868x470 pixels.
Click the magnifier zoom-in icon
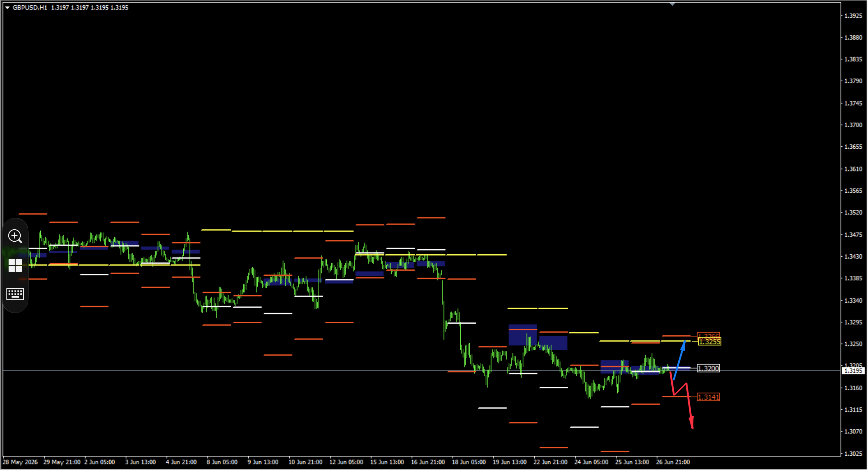pyautogui.click(x=15, y=236)
